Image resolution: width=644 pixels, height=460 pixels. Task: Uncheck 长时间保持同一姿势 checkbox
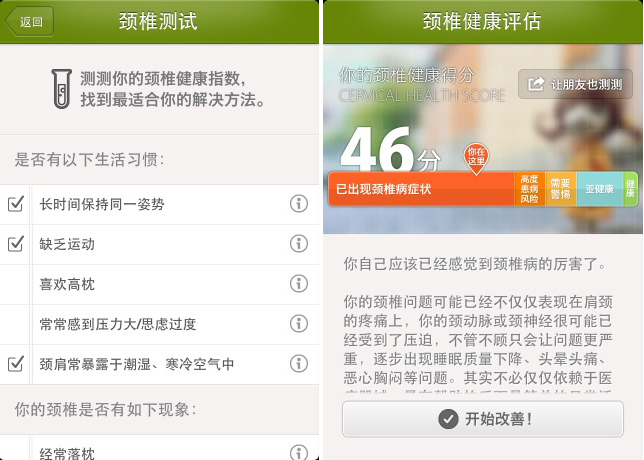[16, 203]
